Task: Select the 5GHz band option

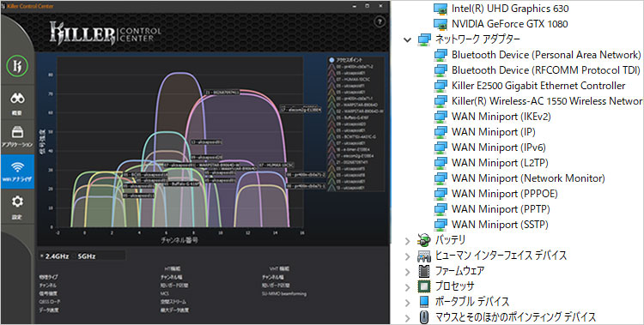Action: (x=86, y=256)
